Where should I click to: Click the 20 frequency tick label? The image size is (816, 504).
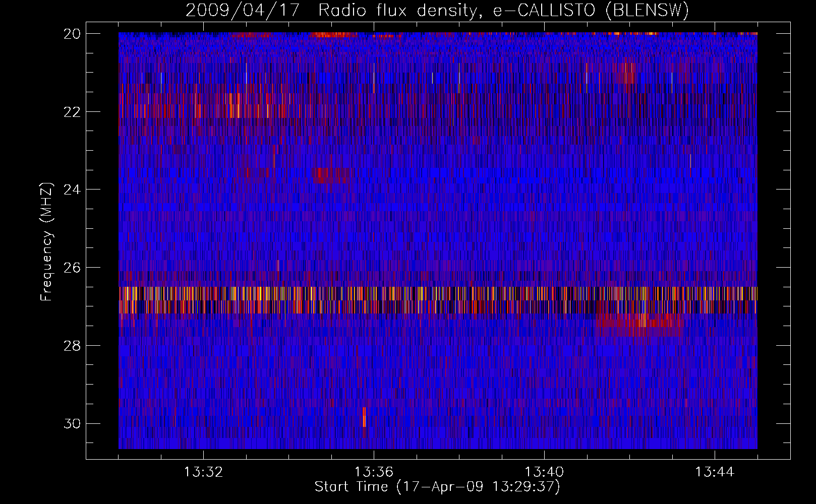tap(72, 34)
